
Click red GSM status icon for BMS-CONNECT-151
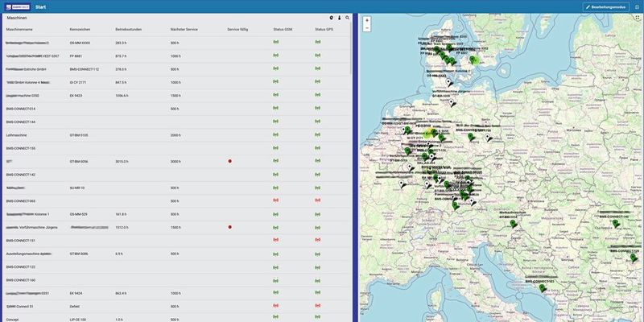click(x=275, y=240)
